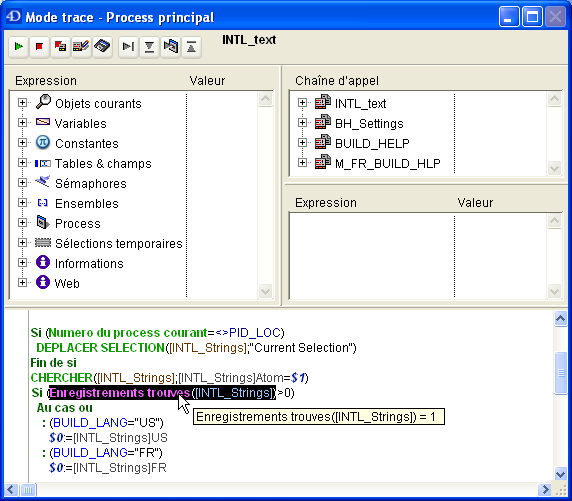Click the red abort method button
The width and height of the screenshot is (572, 501).
pos(39,47)
